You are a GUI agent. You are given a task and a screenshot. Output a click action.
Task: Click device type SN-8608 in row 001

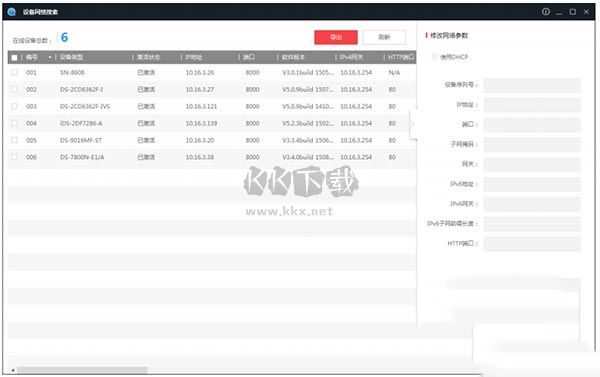(72, 72)
